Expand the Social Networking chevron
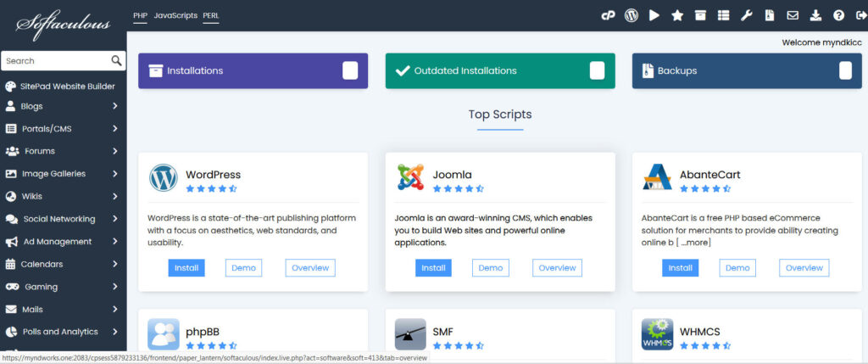The image size is (868, 364). point(114,219)
